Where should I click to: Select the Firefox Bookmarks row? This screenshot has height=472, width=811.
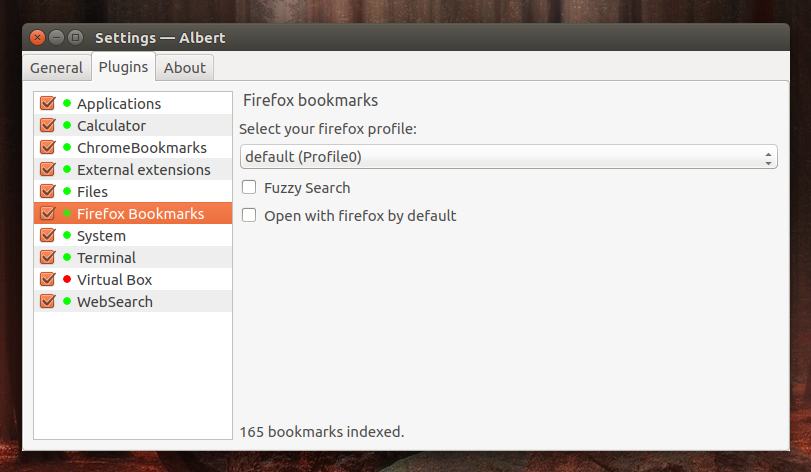click(x=133, y=213)
